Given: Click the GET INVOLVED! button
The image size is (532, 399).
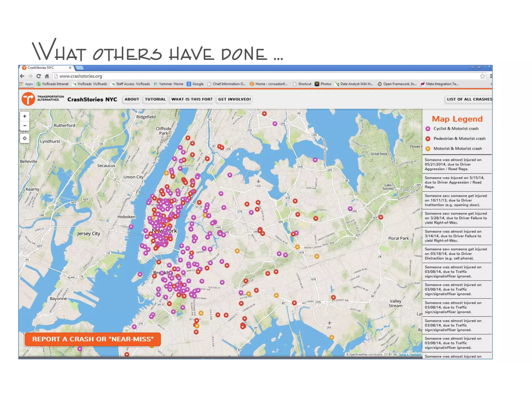Looking at the screenshot, I should pos(234,99).
